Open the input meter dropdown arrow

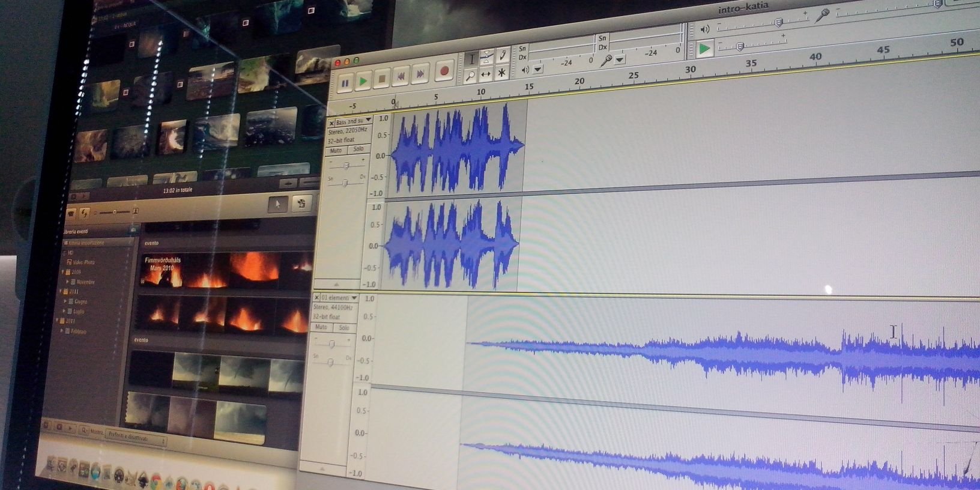tap(620, 59)
